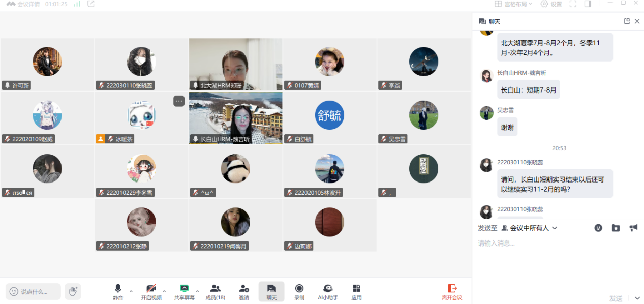Open 设置 settings in top bar
The height and width of the screenshot is (304, 644).
tap(551, 4)
